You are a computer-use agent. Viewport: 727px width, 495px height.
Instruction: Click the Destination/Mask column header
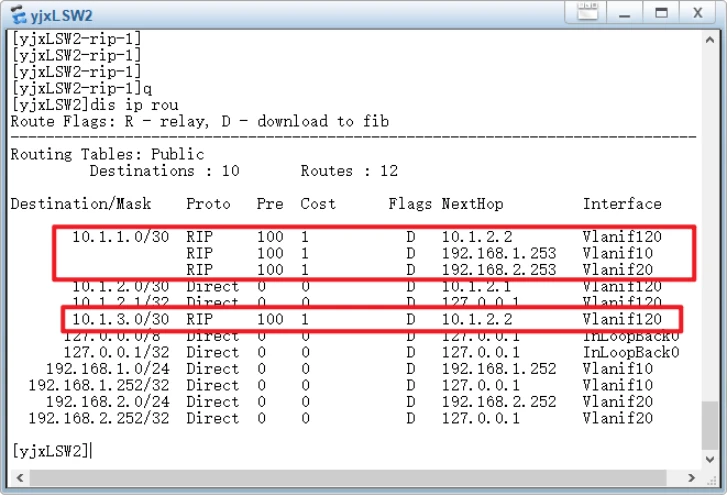coord(81,204)
